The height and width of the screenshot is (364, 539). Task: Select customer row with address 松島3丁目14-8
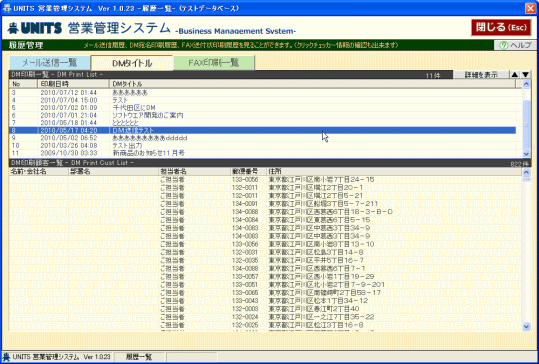pos(265,252)
